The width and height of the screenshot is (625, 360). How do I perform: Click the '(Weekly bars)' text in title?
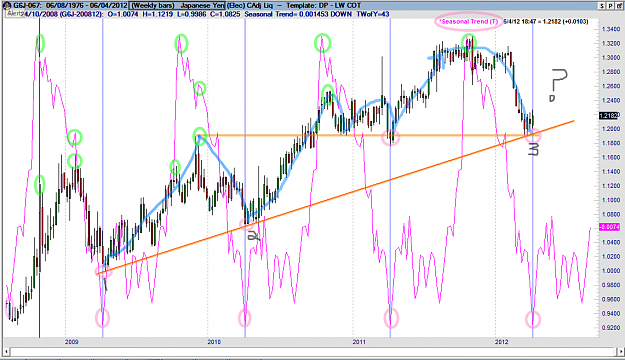coord(153,6)
